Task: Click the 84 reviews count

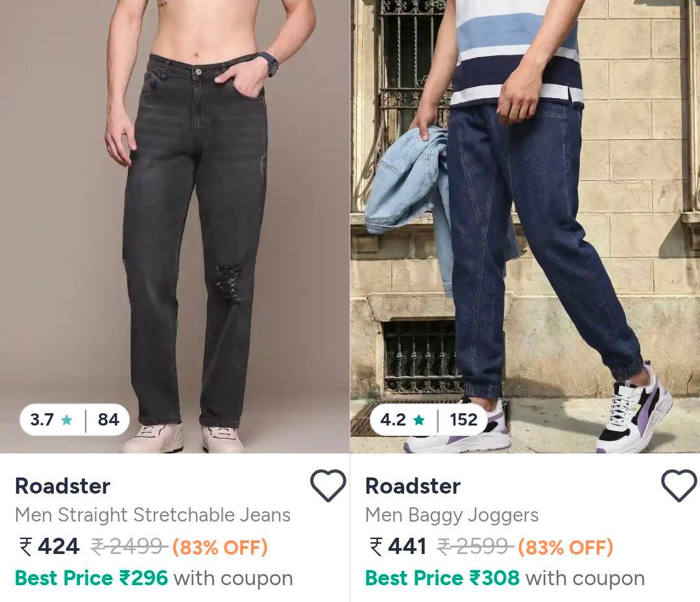Action: [x=108, y=420]
